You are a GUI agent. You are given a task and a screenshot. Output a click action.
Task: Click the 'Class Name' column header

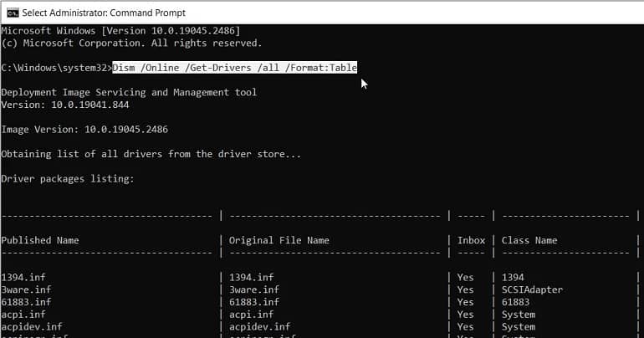(x=529, y=240)
